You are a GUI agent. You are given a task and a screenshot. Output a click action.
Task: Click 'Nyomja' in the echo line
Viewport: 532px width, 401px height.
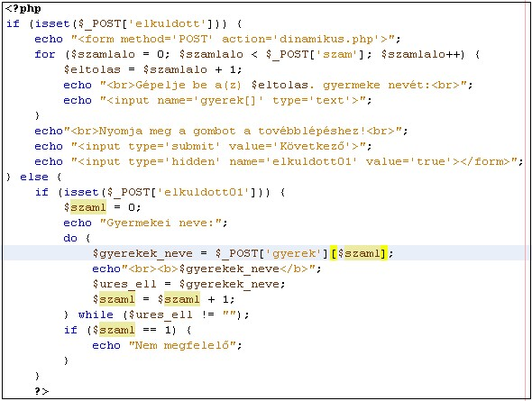click(121, 131)
